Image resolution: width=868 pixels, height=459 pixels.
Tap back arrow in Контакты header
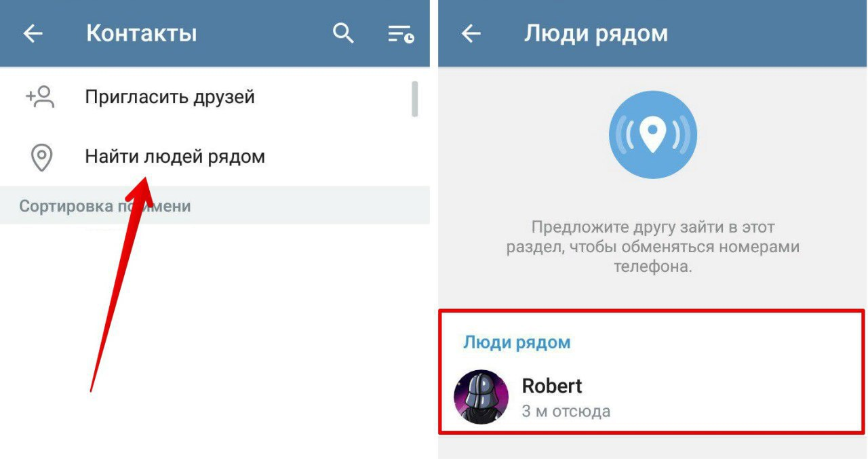[x=33, y=34]
